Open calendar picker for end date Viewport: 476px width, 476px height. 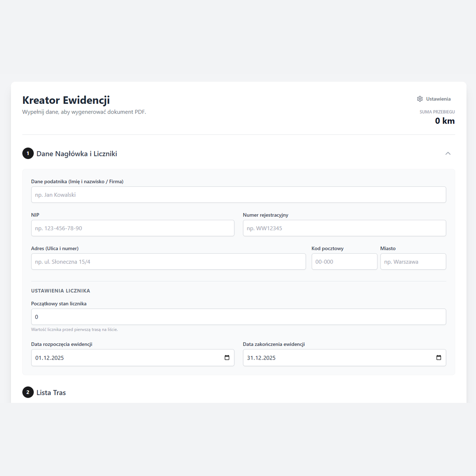(438, 358)
